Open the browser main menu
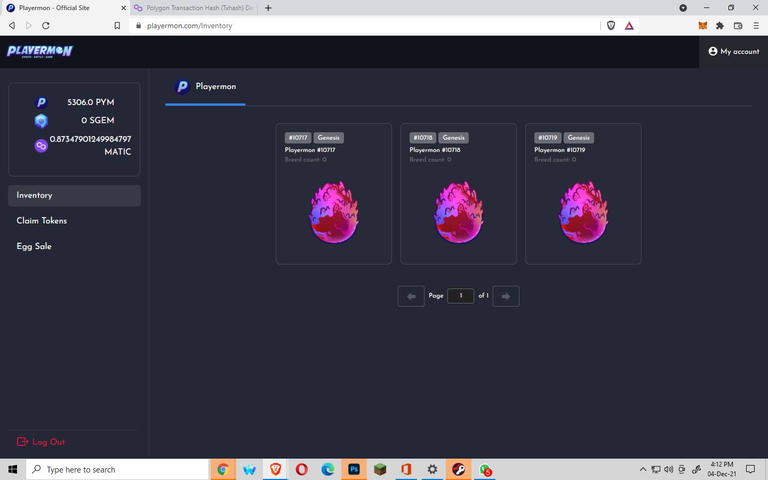 tap(756, 25)
